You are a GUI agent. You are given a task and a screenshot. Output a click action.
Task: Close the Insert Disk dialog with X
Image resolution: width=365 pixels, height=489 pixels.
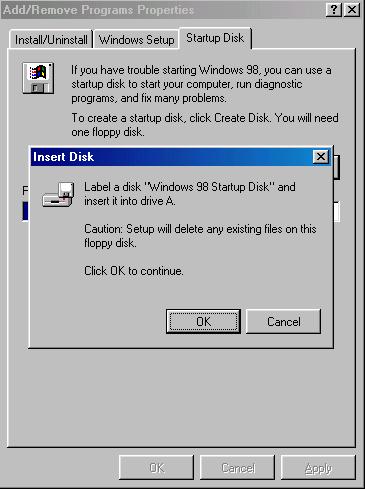pos(321,156)
